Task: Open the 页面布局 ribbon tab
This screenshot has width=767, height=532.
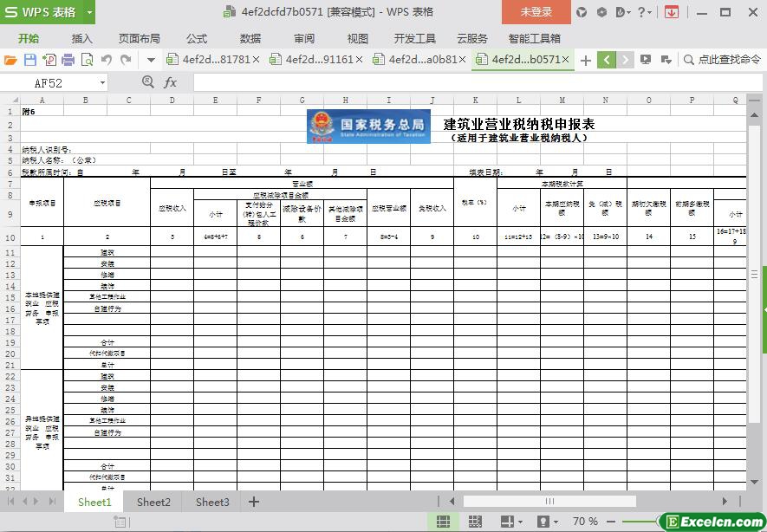Action: coord(139,39)
